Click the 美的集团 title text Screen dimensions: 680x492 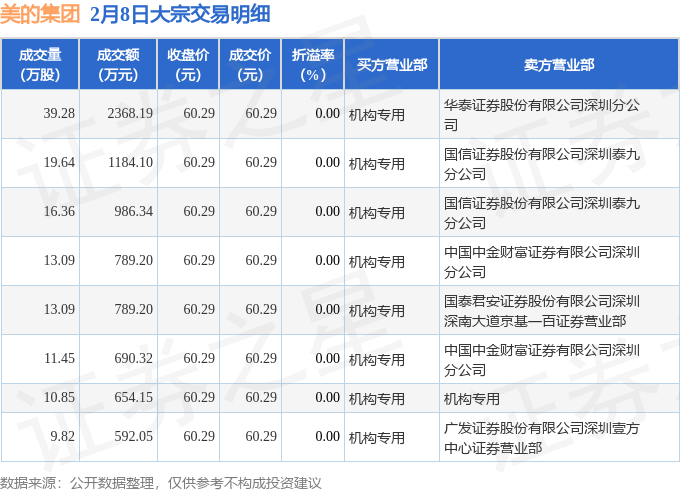pyautogui.click(x=40, y=14)
